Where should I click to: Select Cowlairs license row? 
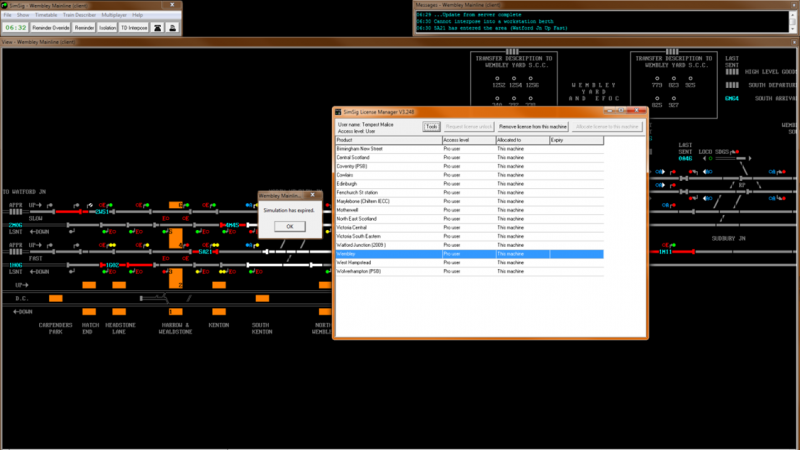click(469, 175)
